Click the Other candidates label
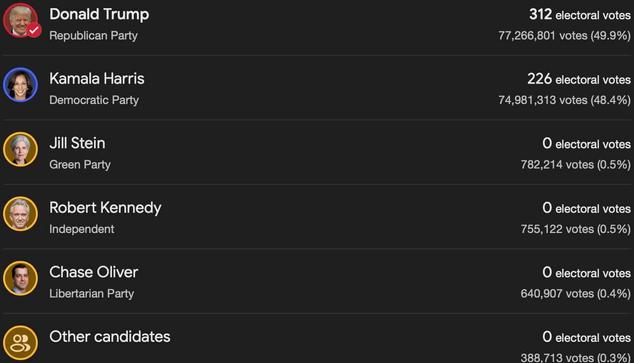This screenshot has height=363, width=634. pos(110,337)
